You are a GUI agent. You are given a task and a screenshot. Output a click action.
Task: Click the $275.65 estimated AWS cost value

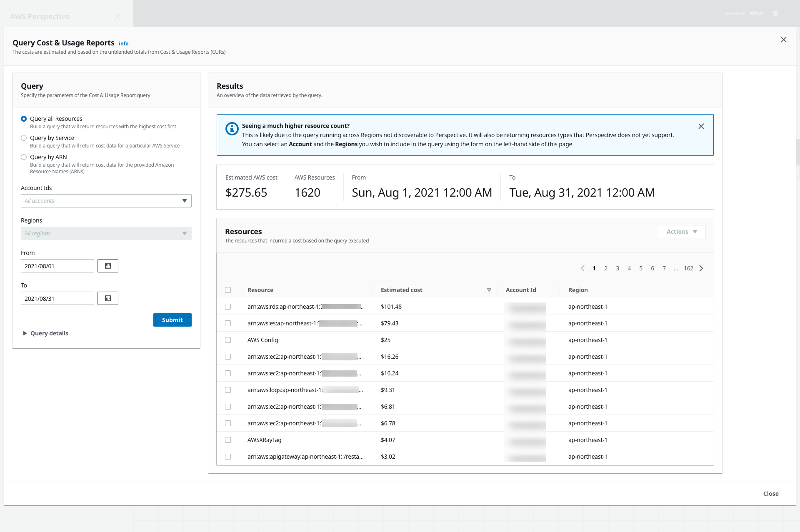pos(246,192)
